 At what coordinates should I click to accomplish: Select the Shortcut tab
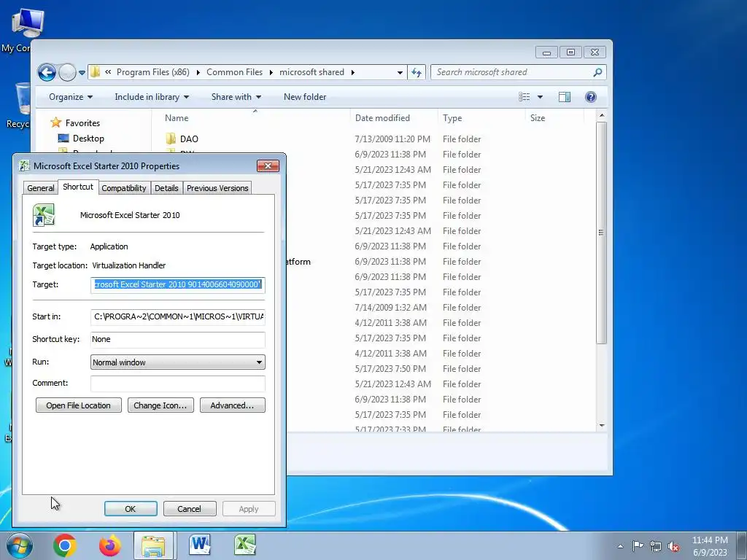[78, 187]
